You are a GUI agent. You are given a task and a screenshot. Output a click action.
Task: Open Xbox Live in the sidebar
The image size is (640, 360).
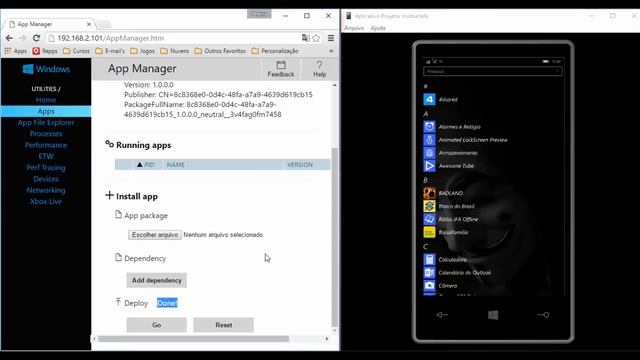point(46,201)
